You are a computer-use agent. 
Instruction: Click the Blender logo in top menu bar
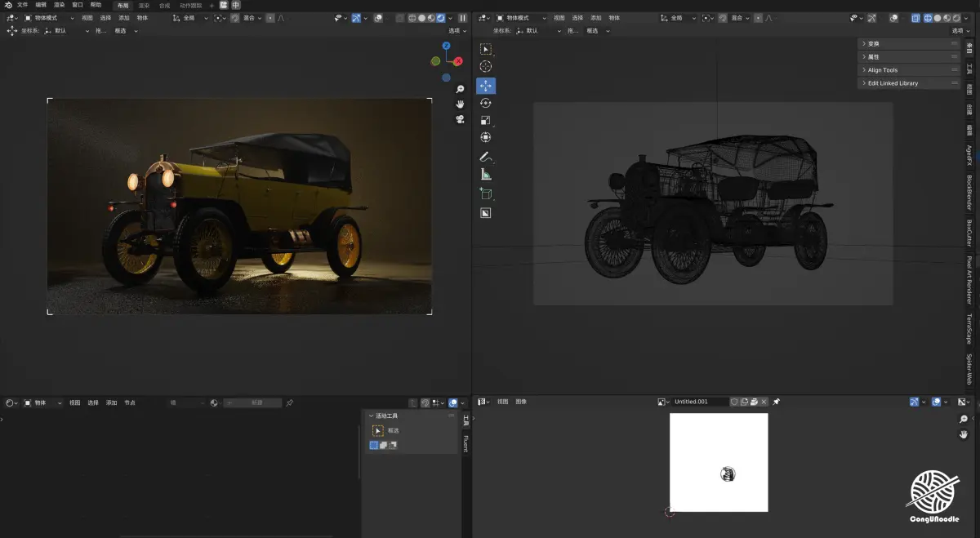coord(7,5)
